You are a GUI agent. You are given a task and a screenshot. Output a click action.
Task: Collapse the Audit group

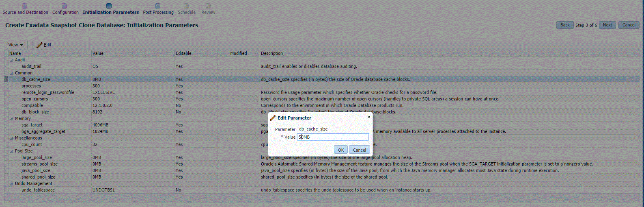tap(11, 60)
